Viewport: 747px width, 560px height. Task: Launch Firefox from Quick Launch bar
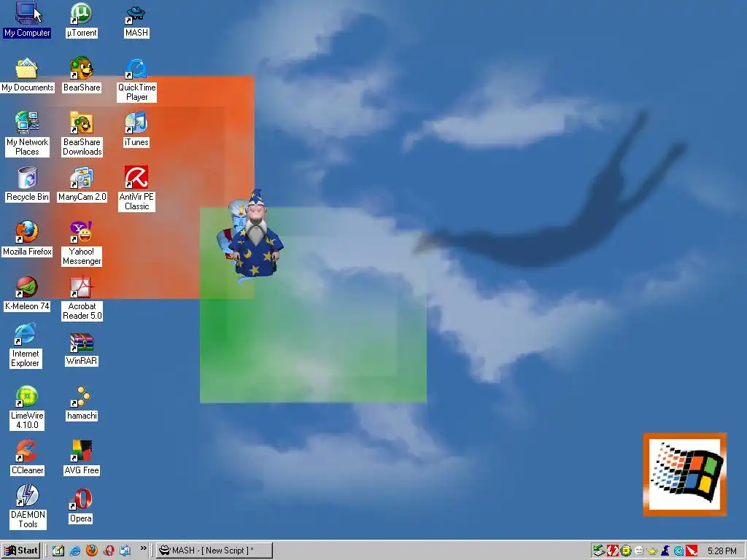click(x=91, y=551)
